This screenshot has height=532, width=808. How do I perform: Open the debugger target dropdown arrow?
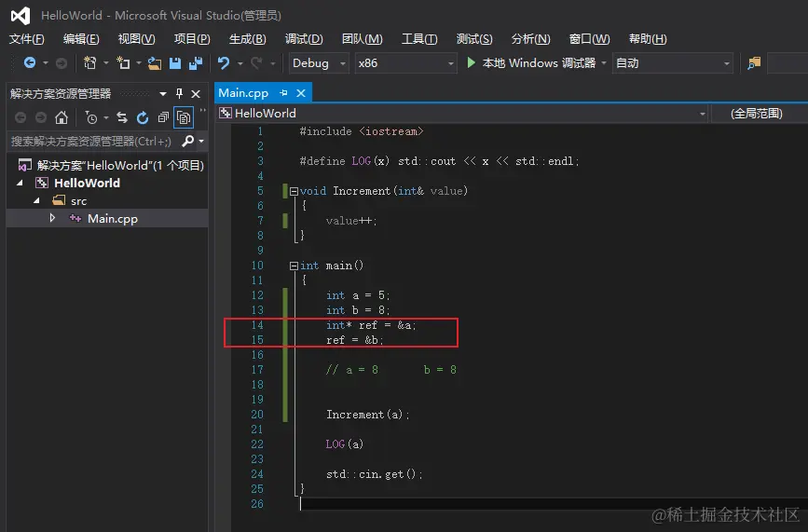[x=603, y=62]
